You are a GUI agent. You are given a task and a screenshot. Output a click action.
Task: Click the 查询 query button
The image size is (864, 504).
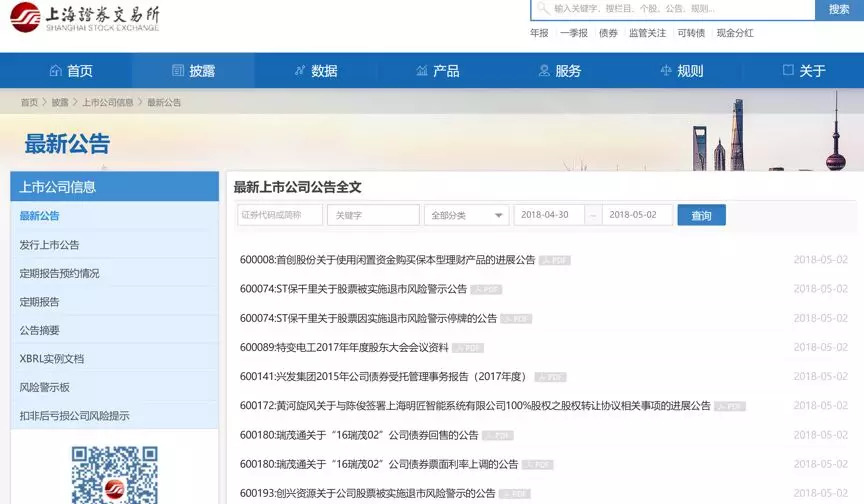pyautogui.click(x=701, y=215)
